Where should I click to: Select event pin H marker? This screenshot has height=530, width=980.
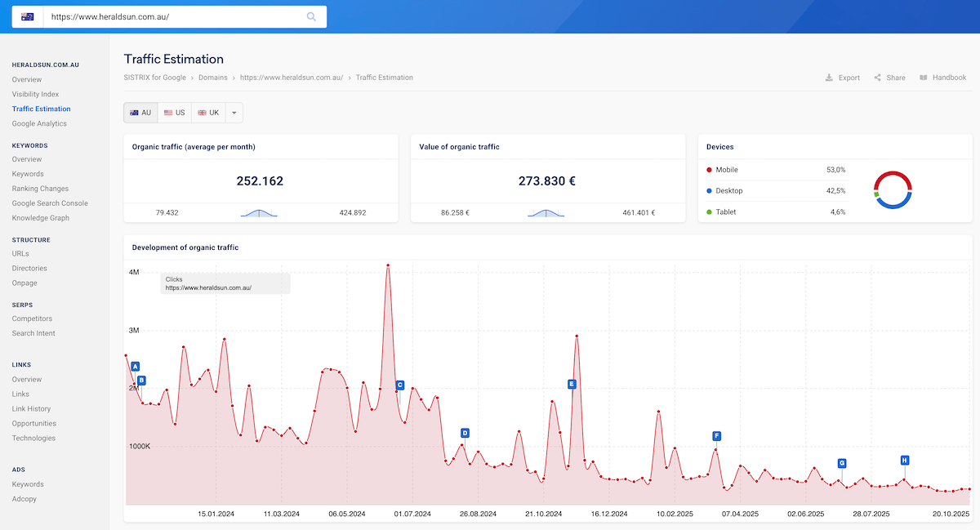[905, 461]
